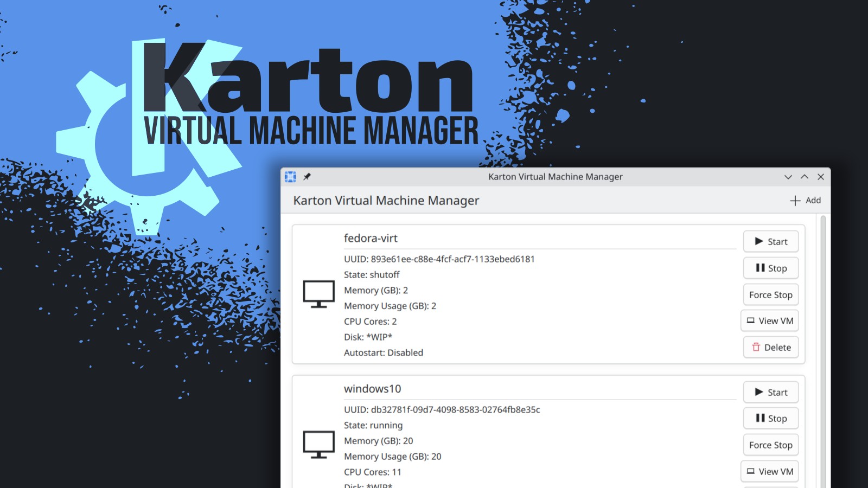The width and height of the screenshot is (868, 488).
Task: Select the fedora-virt UUID text line
Action: coord(439,259)
